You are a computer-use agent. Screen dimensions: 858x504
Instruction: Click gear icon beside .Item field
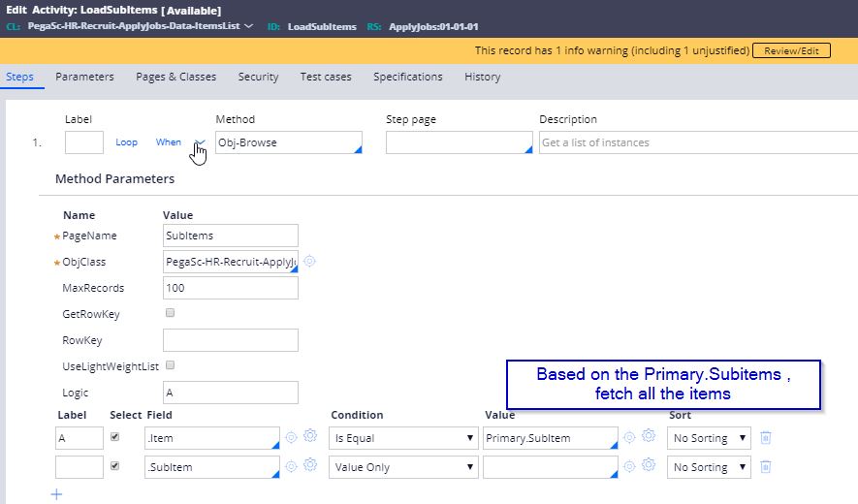310,435
